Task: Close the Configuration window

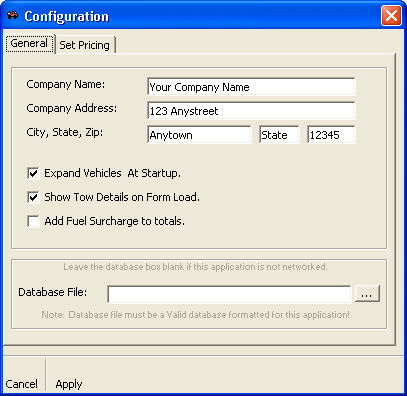Action: pos(391,16)
